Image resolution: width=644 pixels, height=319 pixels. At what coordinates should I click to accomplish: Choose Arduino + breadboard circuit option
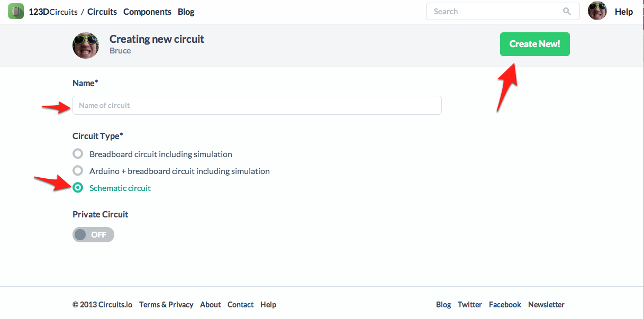coord(78,171)
